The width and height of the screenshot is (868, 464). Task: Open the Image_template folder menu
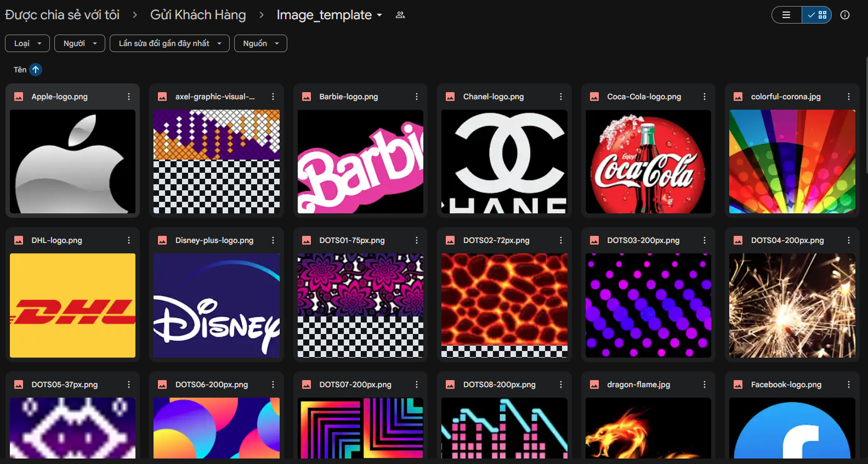[329, 15]
